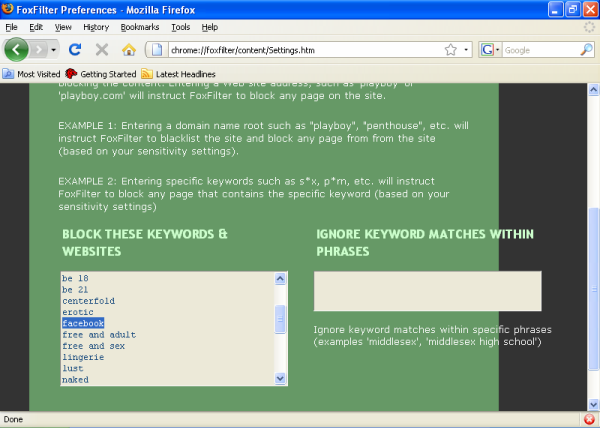Restore down the Firefox window
Image resolution: width=600 pixels, height=428 pixels.
[x=573, y=9]
